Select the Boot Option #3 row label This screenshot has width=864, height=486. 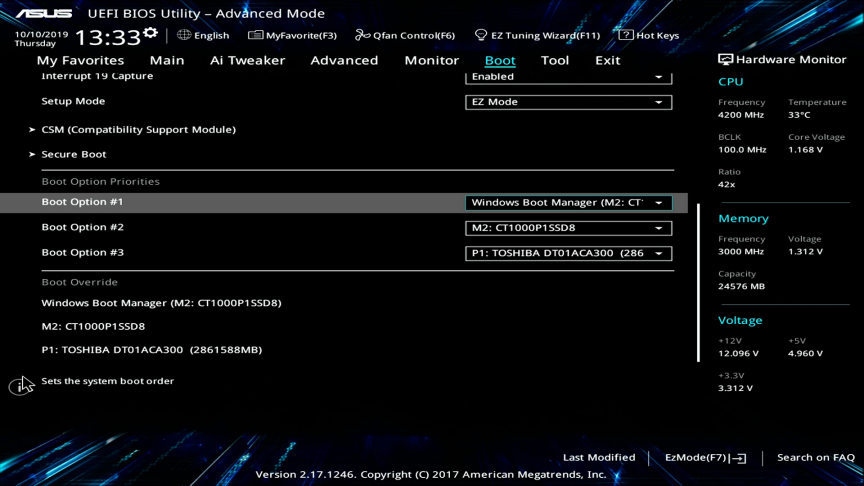82,252
